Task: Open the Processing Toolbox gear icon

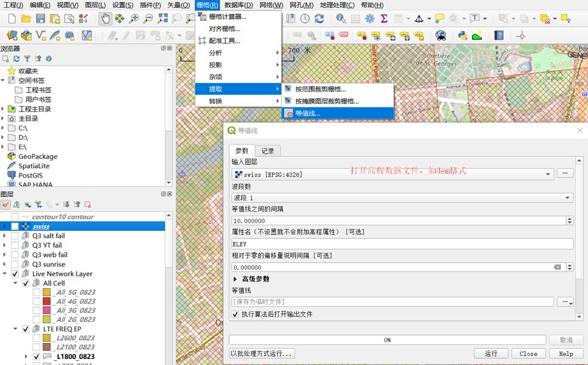Action: 369,20
